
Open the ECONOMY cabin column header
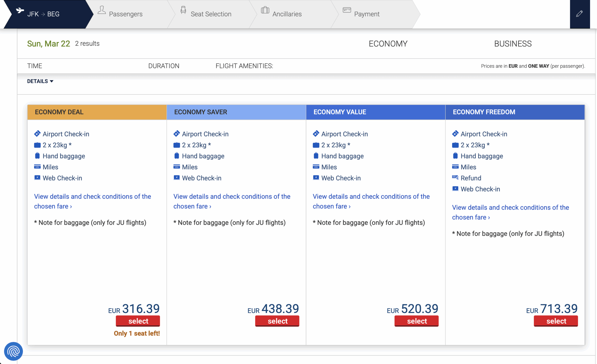[388, 44]
